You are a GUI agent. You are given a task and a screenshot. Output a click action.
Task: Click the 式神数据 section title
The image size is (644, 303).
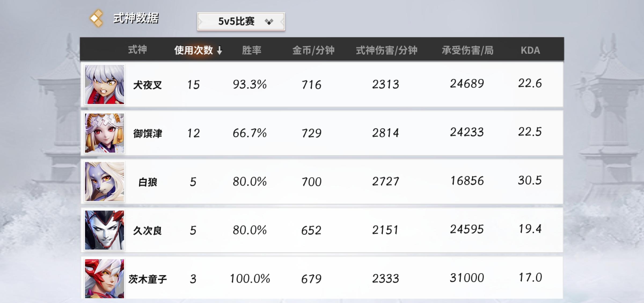click(x=136, y=18)
